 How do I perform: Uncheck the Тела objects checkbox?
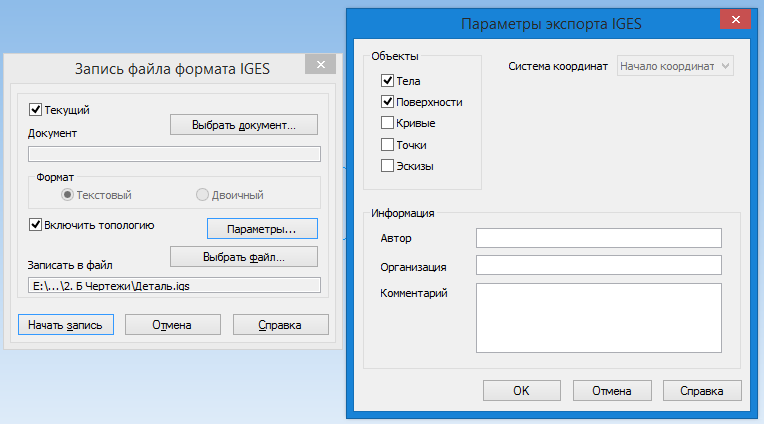tap(387, 80)
